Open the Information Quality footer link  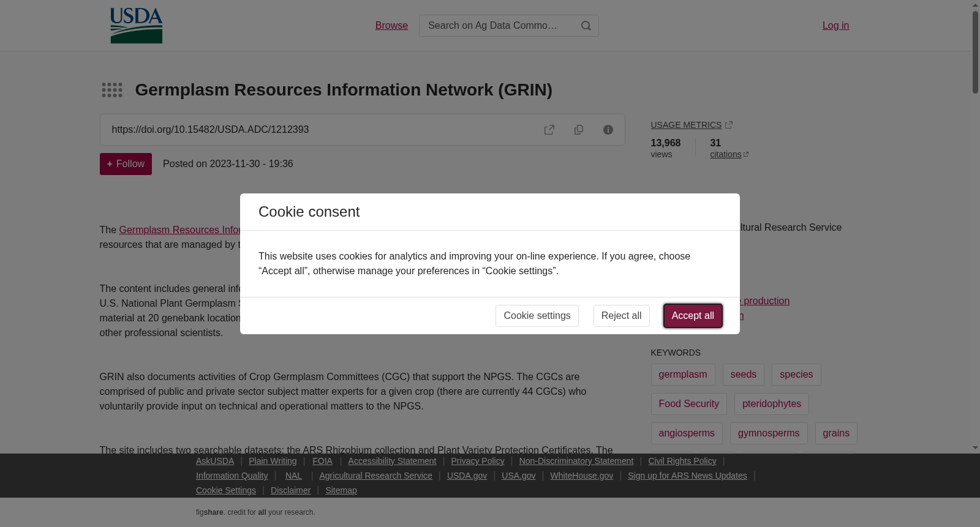click(x=232, y=476)
